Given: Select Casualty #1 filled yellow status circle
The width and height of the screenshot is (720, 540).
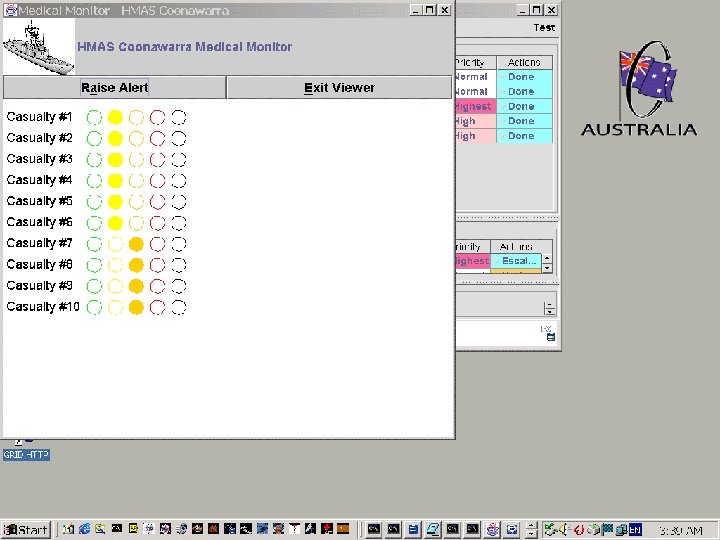Looking at the screenshot, I should pyautogui.click(x=115, y=118).
